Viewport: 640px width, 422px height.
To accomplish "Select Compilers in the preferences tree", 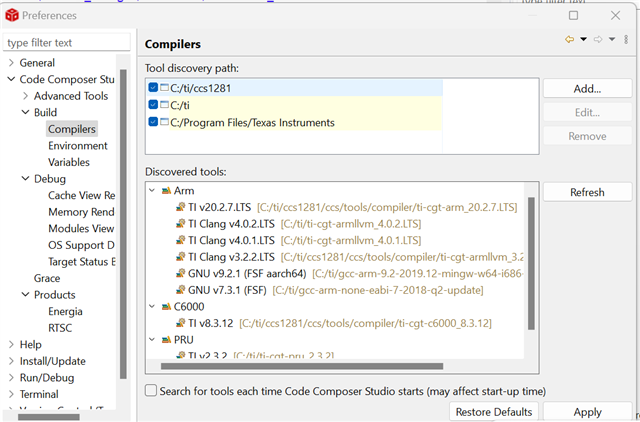I will [72, 129].
